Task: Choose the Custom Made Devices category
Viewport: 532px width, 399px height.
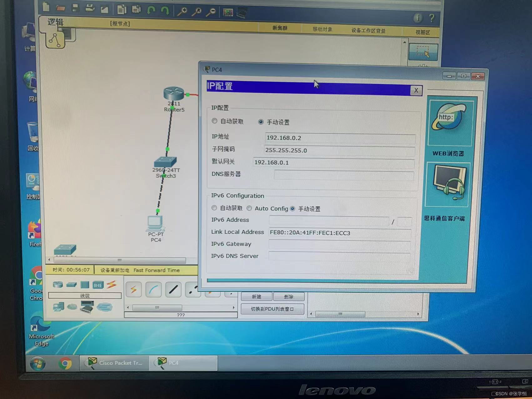Action: click(87, 307)
